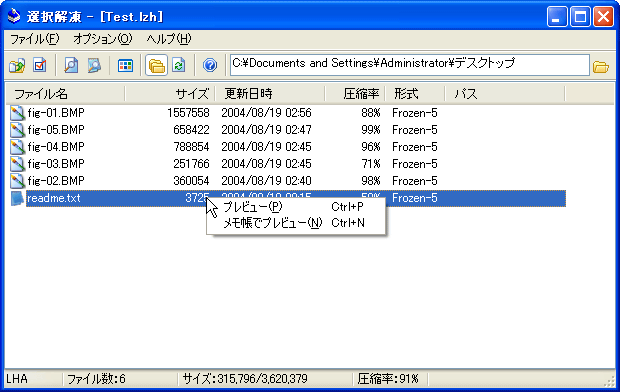Screen dimensions: 620x392
Task: Click the file icon of fig-02.BMP
Action: 17,181
